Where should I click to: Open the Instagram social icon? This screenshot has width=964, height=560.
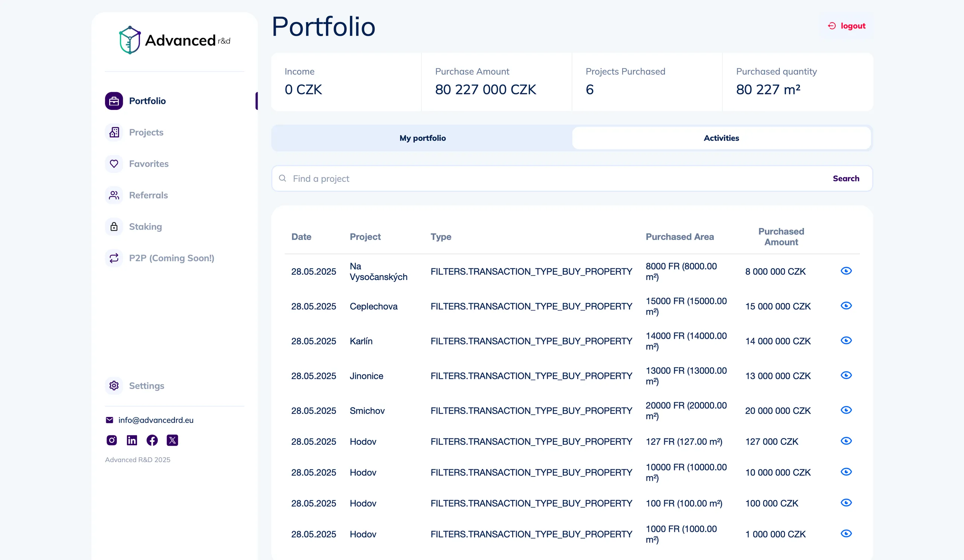111,440
